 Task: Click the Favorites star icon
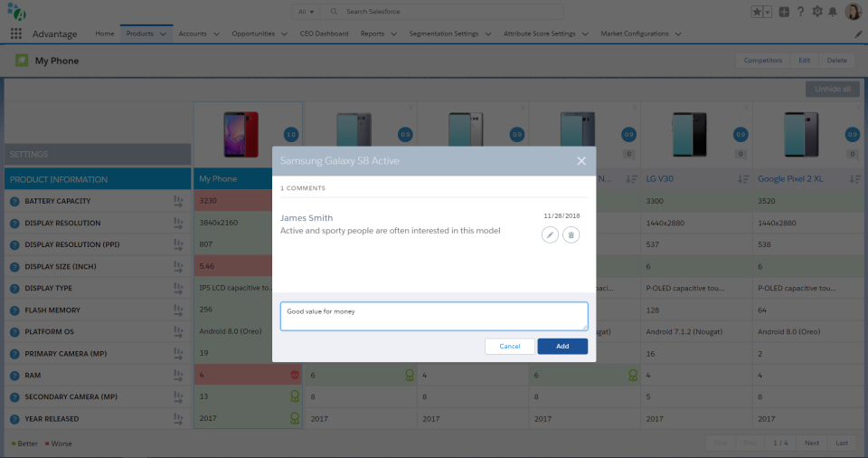757,12
